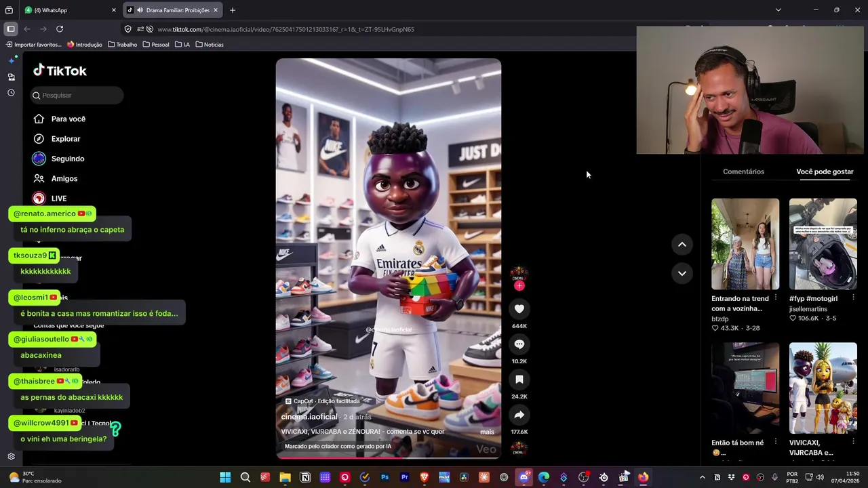Viewport: 868px width, 488px height.
Task: Click the Pesquisar search field
Action: pyautogui.click(x=77, y=96)
